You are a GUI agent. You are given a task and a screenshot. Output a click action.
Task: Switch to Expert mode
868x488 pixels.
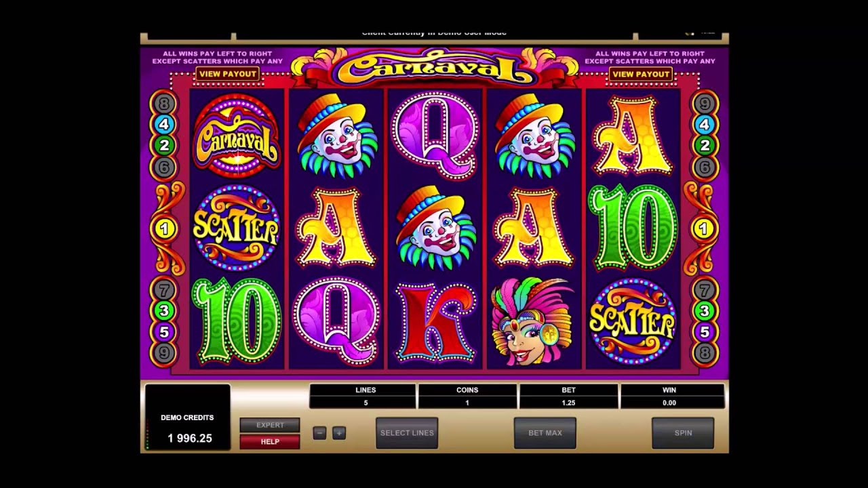coord(270,425)
